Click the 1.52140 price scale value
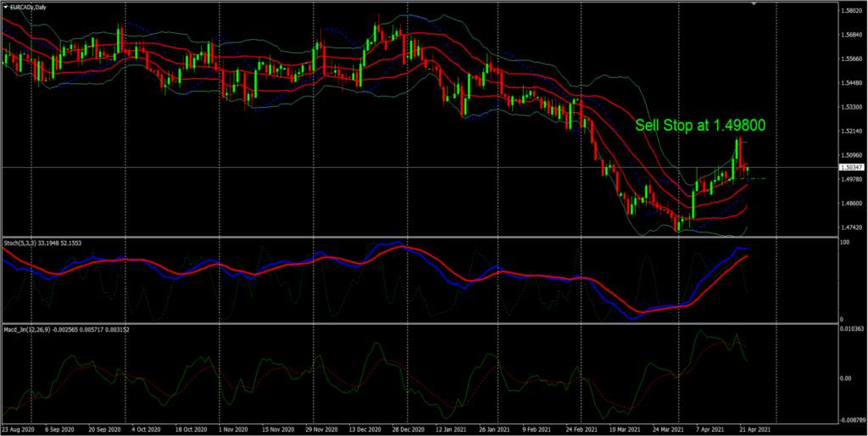Viewport: 868px width, 436px height. [853, 131]
